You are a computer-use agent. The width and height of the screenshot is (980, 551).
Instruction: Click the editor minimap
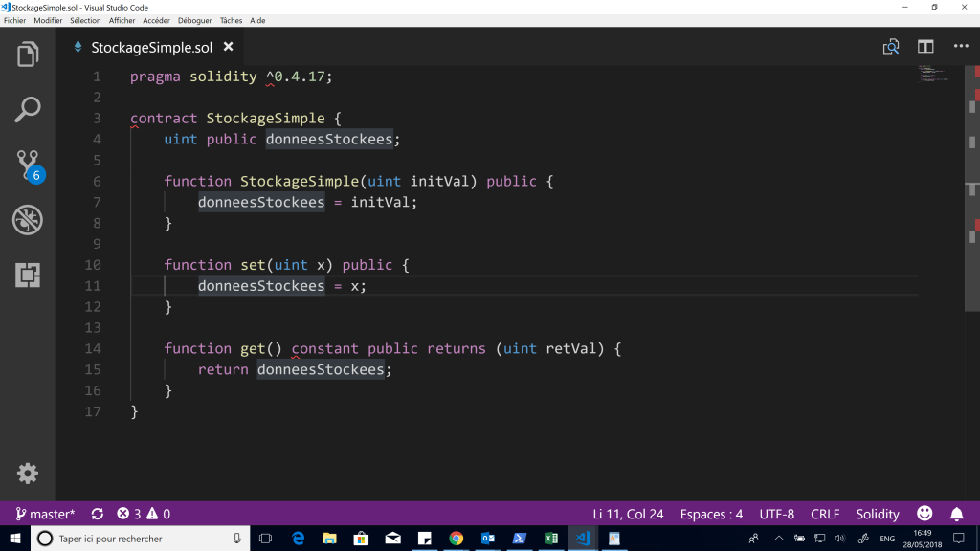pyautogui.click(x=934, y=74)
